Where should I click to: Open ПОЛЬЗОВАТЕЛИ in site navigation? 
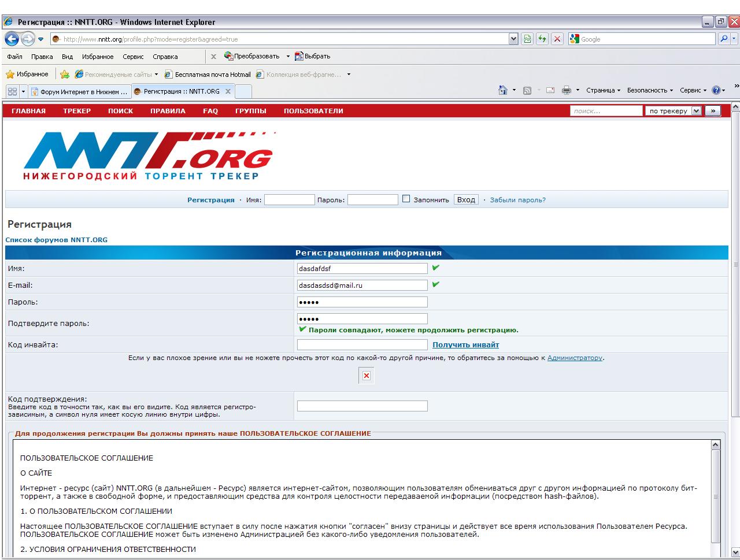tap(313, 111)
